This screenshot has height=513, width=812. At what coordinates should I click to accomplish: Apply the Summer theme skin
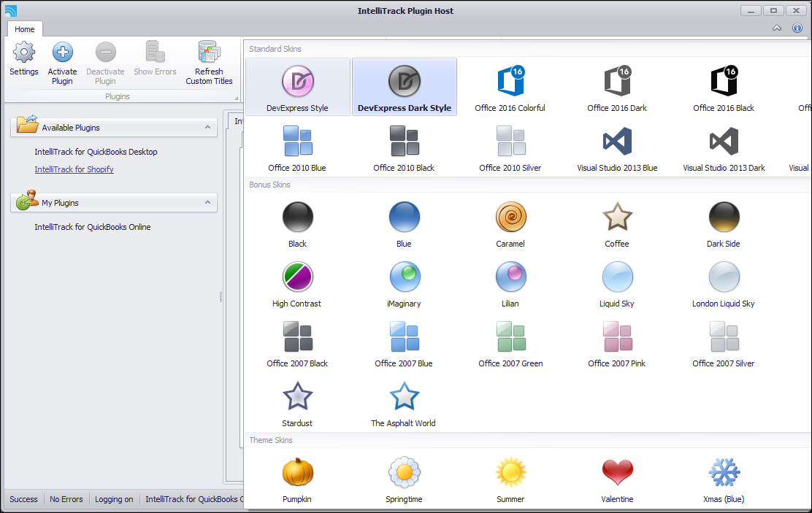click(510, 479)
